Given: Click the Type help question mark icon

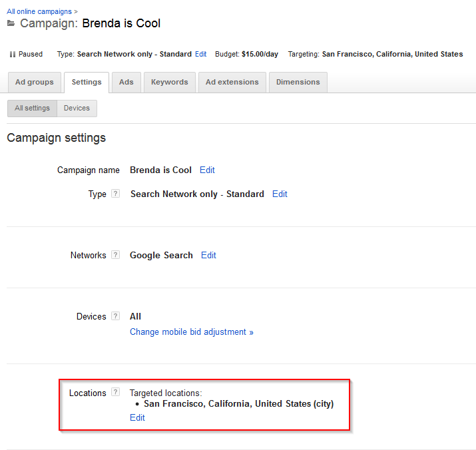Looking at the screenshot, I should (115, 194).
